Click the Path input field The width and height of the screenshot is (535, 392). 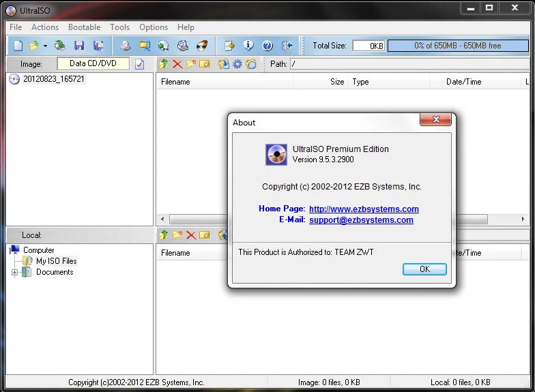click(x=409, y=64)
